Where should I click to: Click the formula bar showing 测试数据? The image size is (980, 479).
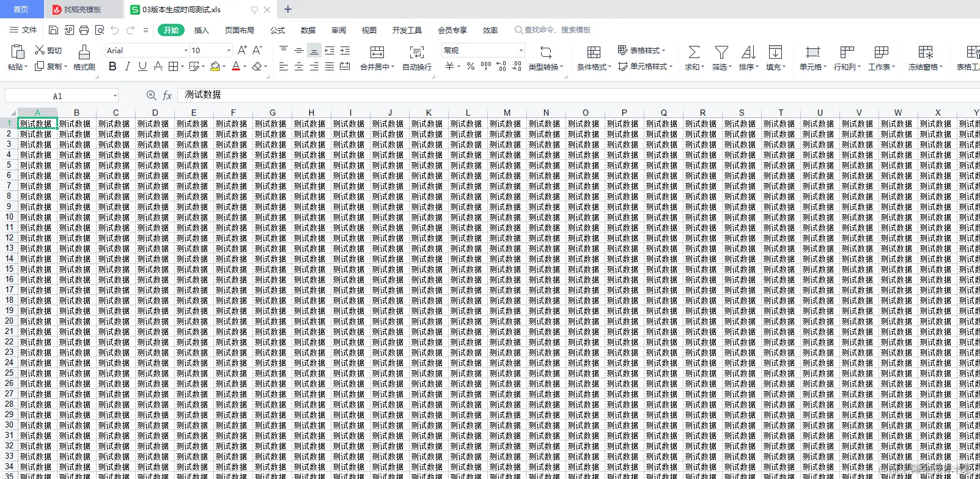pos(578,95)
